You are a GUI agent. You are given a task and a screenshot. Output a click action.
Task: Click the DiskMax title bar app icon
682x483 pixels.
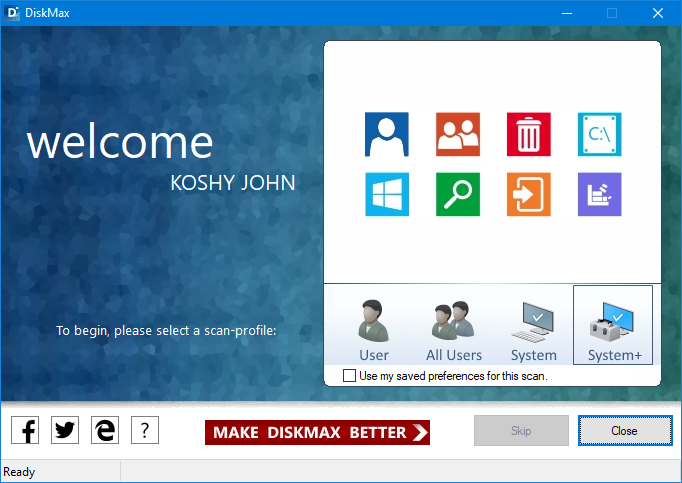coord(12,13)
